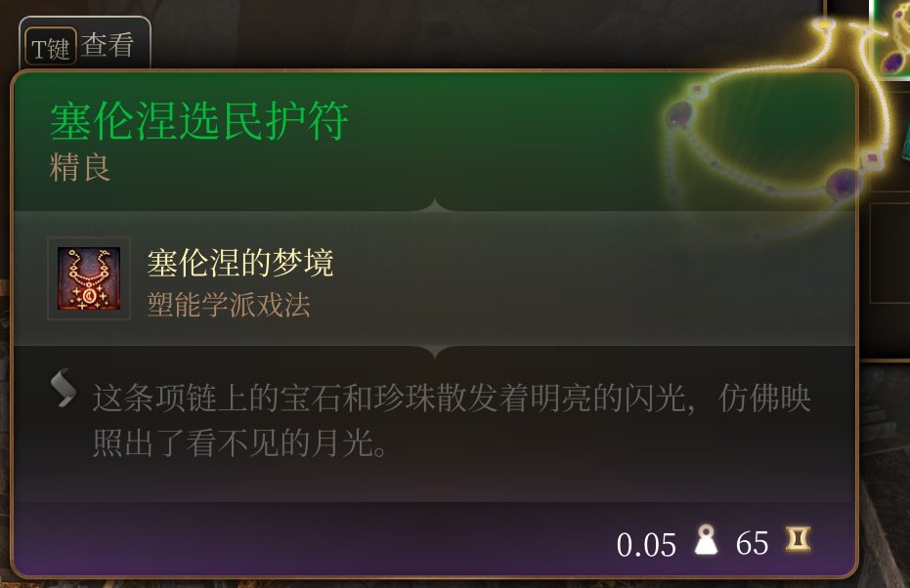Click the 查看 inspect label
The image size is (910, 588).
click(x=108, y=46)
